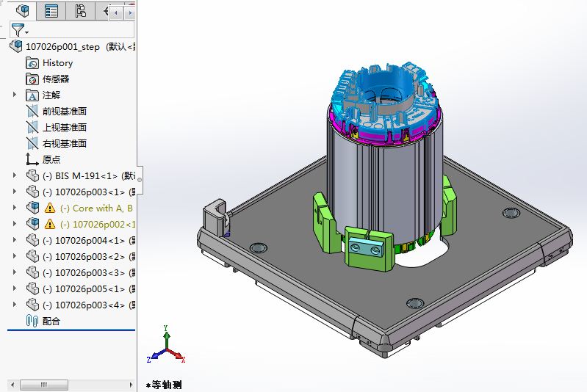Select the 右视基准面 plane icon
Viewport: 587px width, 392px height.
tap(32, 143)
